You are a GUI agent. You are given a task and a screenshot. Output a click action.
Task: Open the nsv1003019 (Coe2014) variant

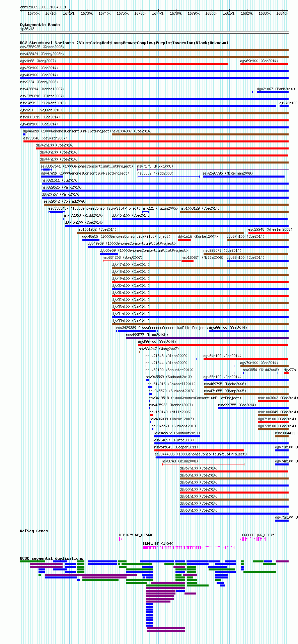point(40,117)
